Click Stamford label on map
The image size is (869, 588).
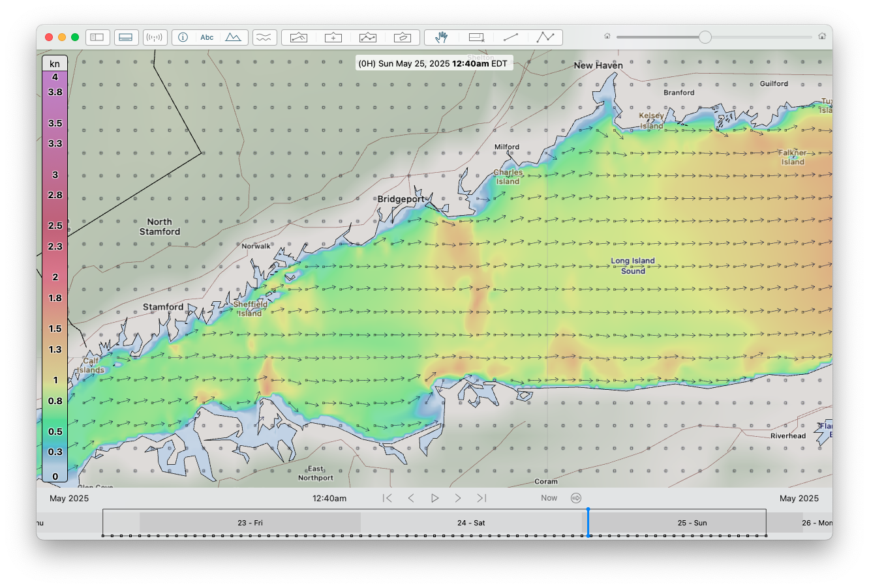163,307
